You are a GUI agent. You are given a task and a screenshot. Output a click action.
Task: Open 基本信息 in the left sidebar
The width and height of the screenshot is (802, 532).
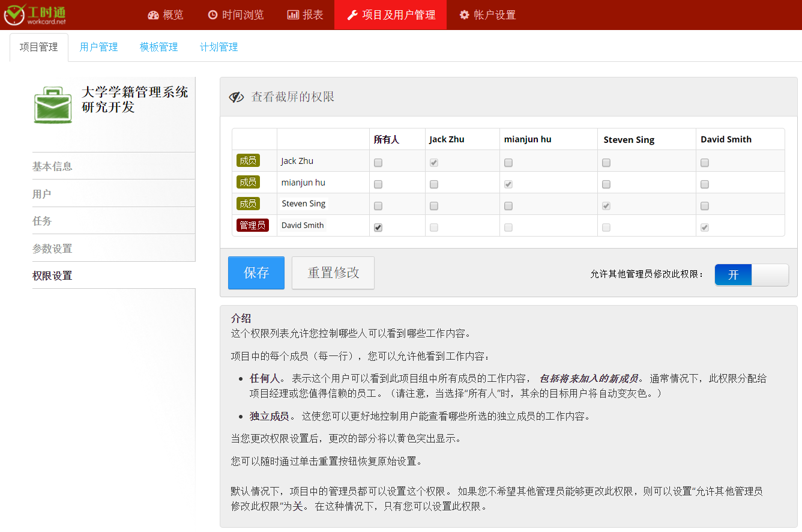click(53, 166)
